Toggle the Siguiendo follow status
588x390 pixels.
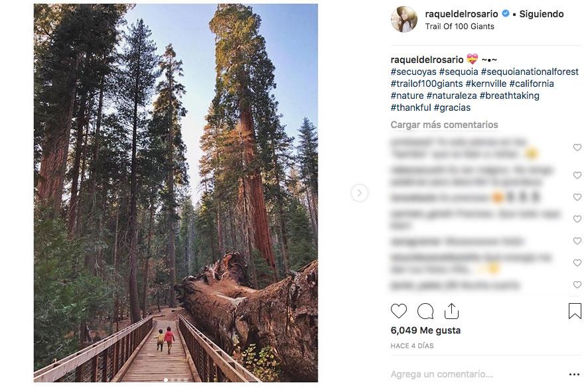[541, 14]
